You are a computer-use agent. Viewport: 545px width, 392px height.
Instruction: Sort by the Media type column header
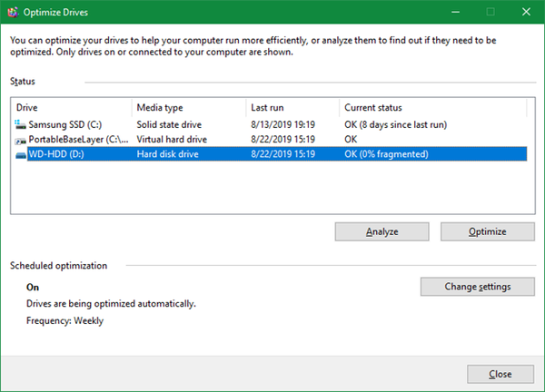pyautogui.click(x=188, y=107)
